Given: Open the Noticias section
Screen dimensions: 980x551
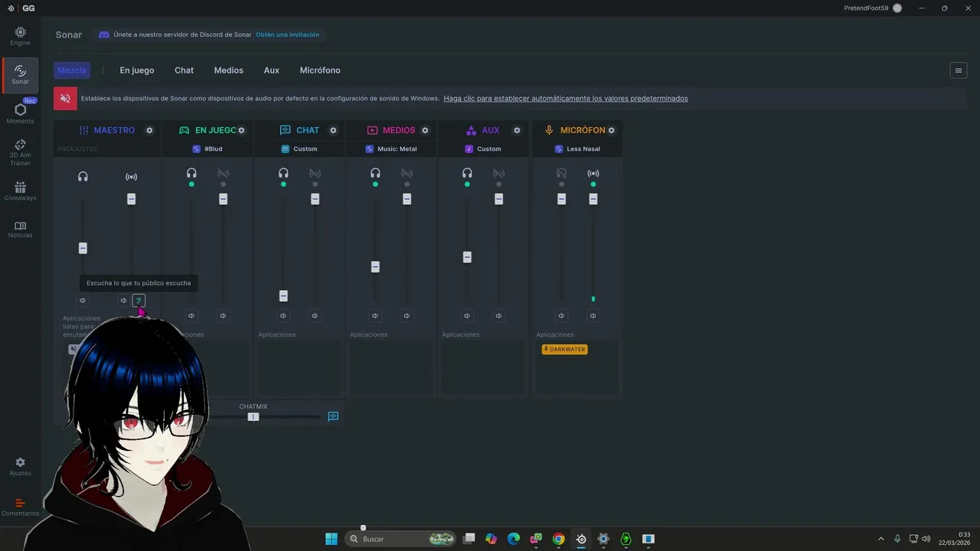Looking at the screenshot, I should click(20, 230).
